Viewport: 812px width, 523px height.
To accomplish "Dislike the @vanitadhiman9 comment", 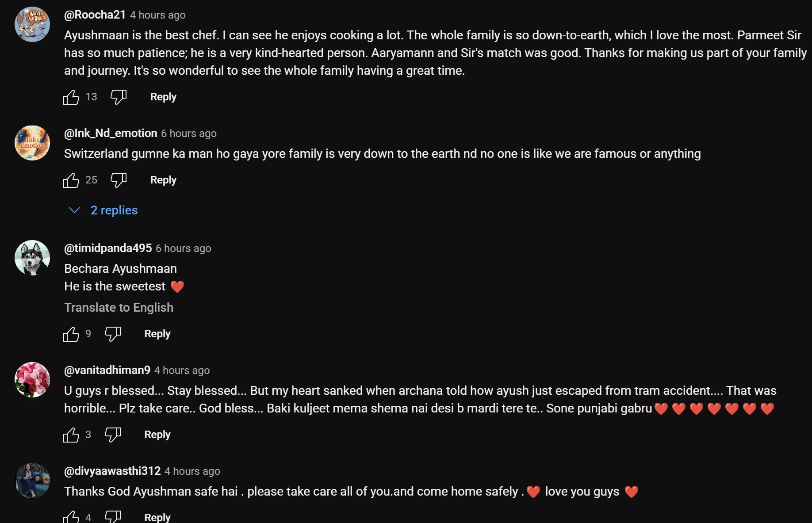I will [x=112, y=435].
